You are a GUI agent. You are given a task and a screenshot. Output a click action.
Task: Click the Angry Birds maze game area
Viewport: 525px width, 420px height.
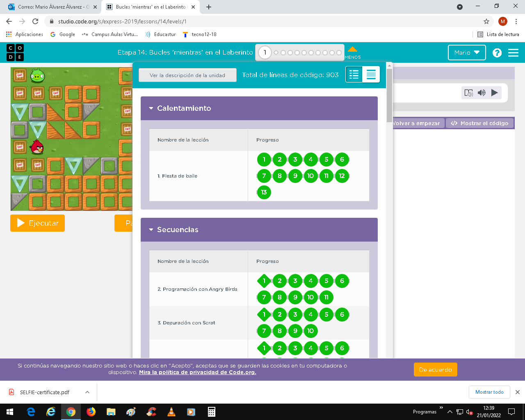tap(71, 139)
